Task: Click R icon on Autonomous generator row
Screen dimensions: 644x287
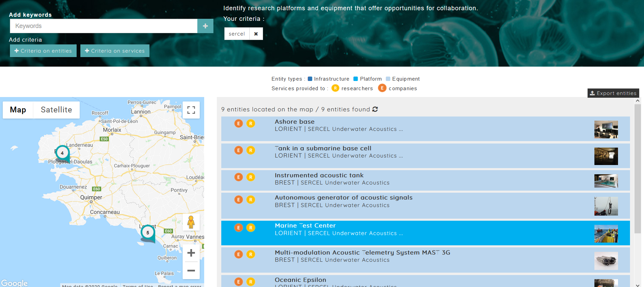Action: tap(251, 200)
